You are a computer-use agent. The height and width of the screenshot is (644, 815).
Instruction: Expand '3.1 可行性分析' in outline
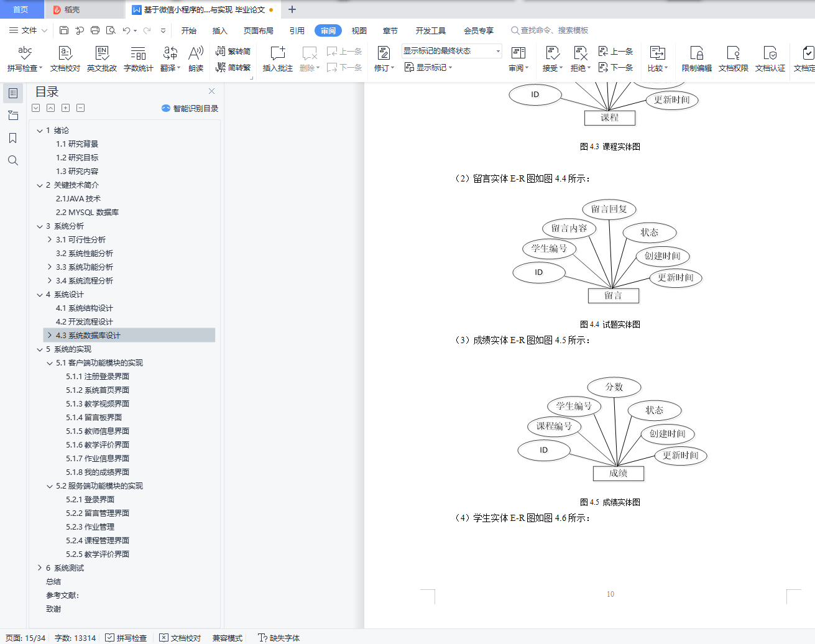pyautogui.click(x=50, y=239)
